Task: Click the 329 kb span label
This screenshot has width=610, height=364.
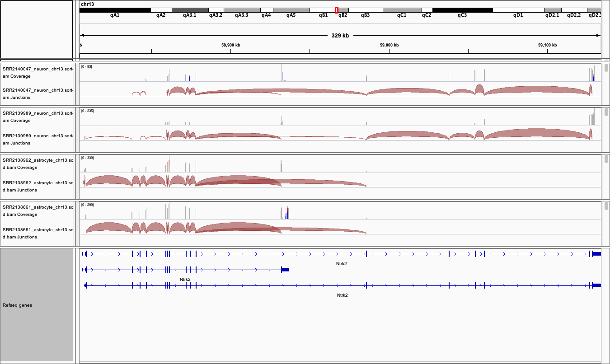Action: coord(340,35)
